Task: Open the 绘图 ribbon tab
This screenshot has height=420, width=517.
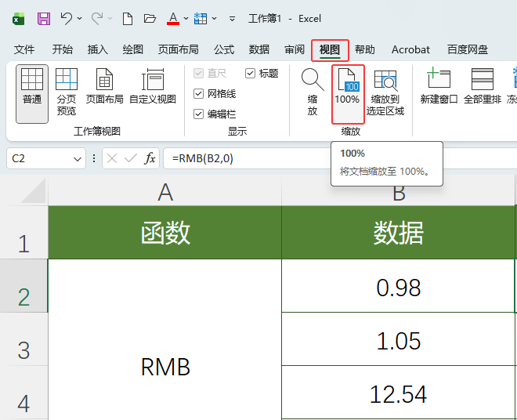Action: pos(133,49)
